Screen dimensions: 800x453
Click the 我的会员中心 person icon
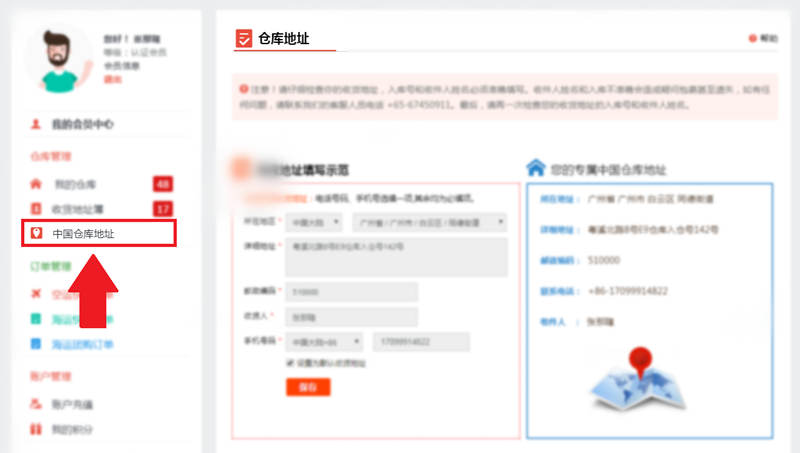36,125
